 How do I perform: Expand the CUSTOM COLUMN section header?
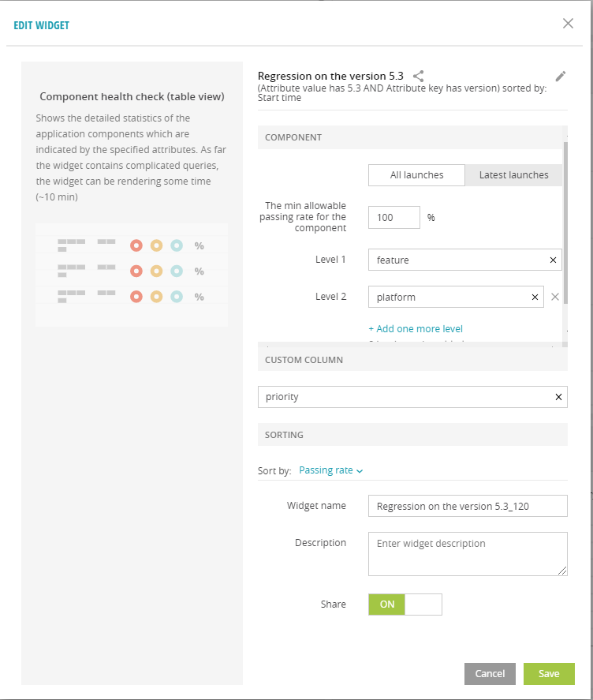click(412, 359)
